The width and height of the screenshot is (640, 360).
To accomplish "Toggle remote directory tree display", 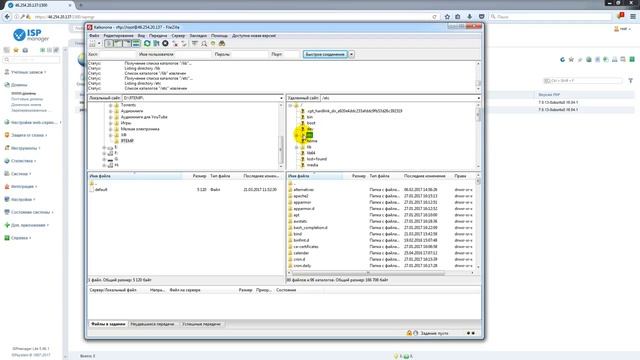I will (127, 43).
